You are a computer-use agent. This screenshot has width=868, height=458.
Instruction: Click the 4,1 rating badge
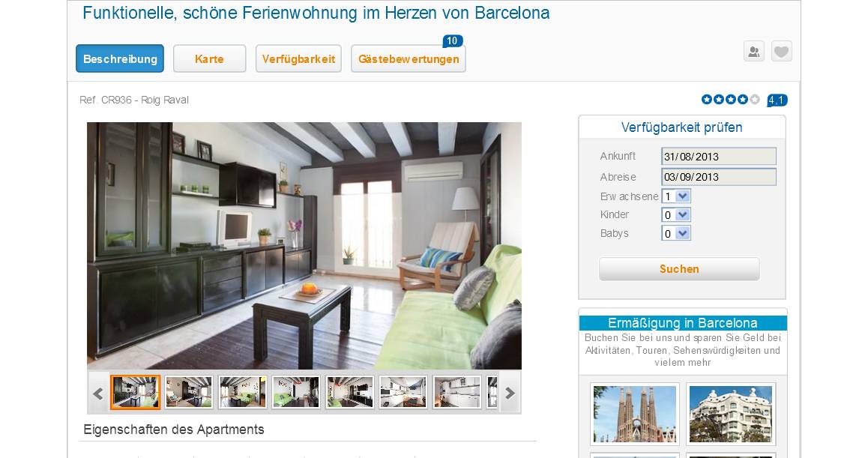[777, 100]
